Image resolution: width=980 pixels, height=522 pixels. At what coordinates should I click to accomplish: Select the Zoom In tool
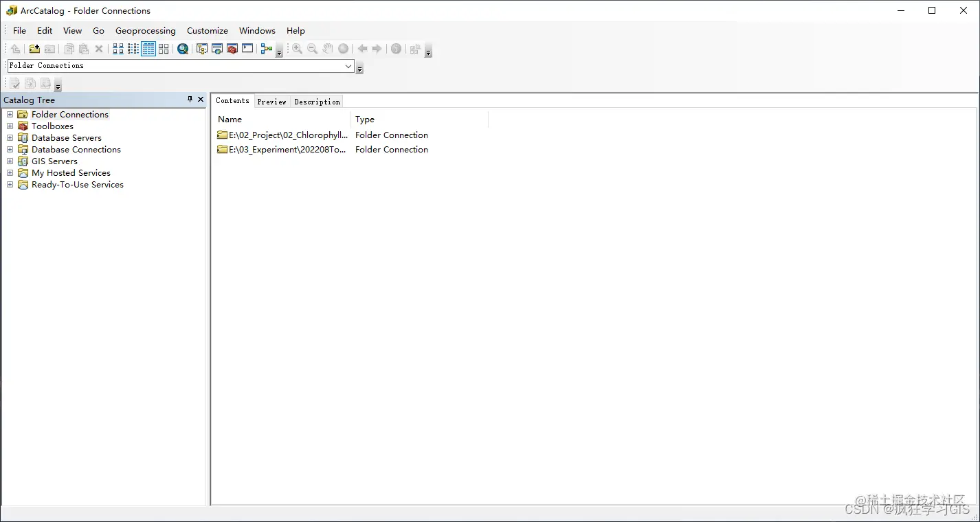[x=297, y=49]
